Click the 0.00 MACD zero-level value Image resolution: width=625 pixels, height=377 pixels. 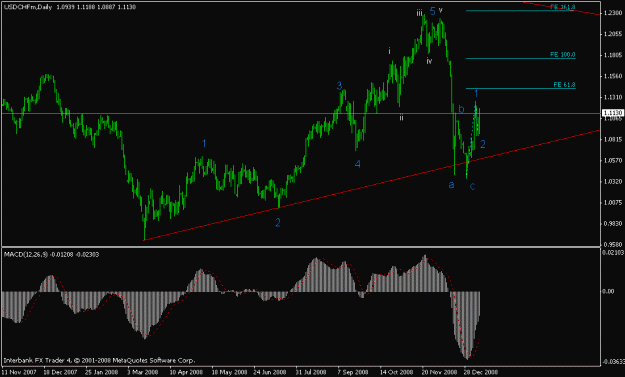point(608,291)
